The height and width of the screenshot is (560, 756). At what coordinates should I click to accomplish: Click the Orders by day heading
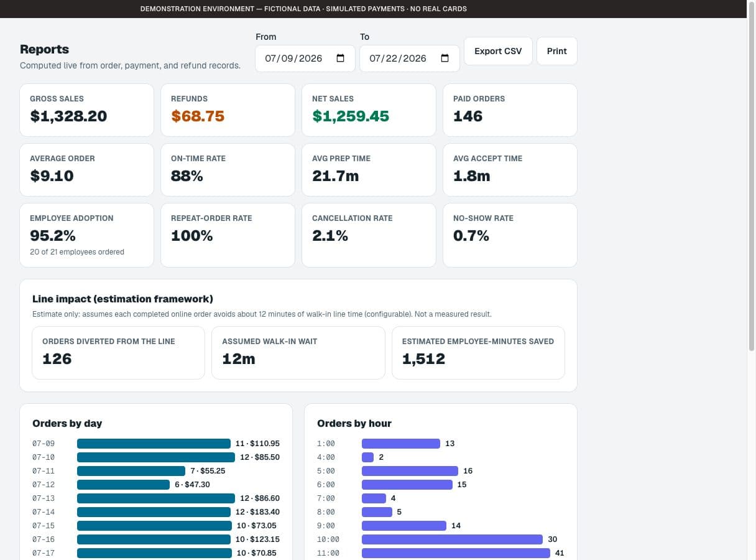(67, 424)
